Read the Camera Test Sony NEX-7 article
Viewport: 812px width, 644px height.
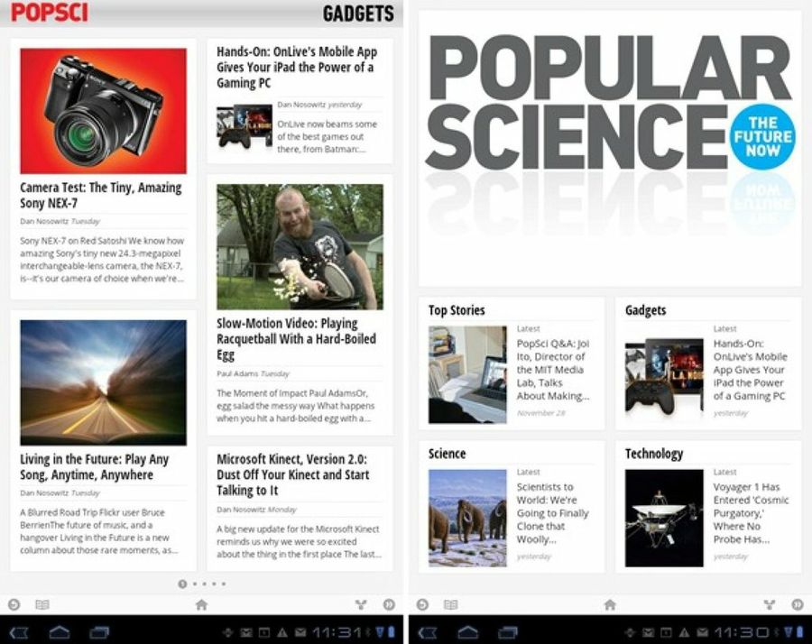pos(101,196)
